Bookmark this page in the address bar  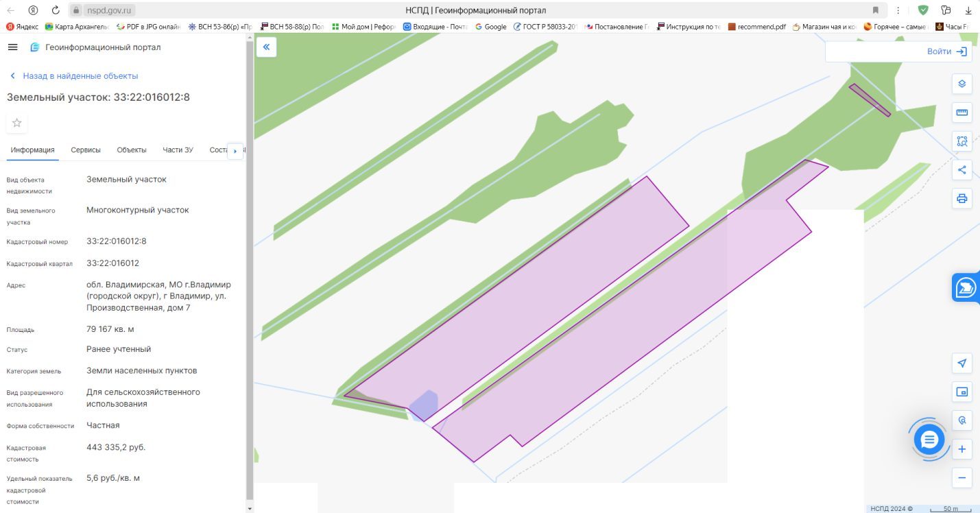click(876, 10)
